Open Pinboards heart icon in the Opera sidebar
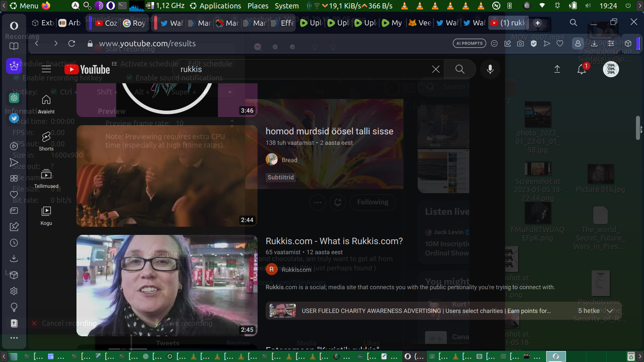 click(x=14, y=194)
